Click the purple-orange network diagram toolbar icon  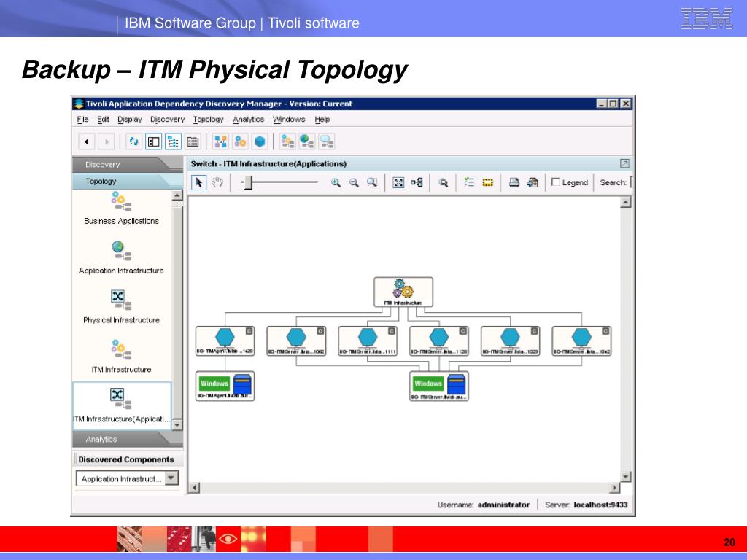(x=220, y=141)
